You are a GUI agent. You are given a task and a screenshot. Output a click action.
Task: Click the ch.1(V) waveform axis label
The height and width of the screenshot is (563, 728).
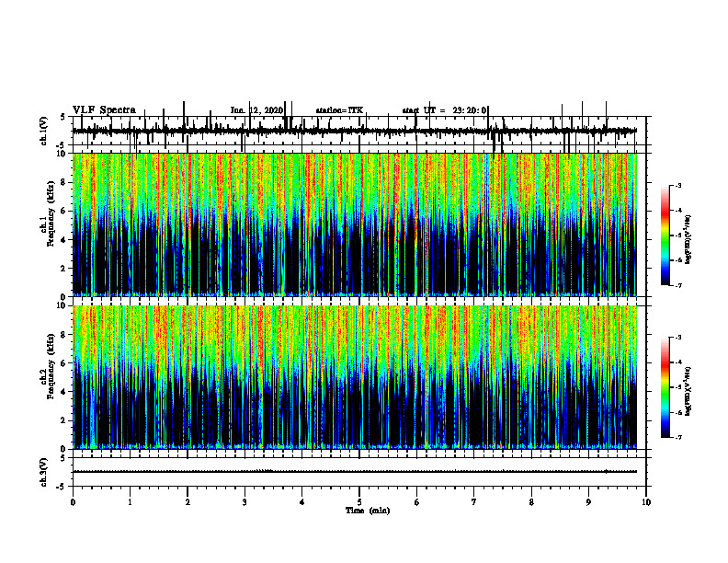pos(43,131)
